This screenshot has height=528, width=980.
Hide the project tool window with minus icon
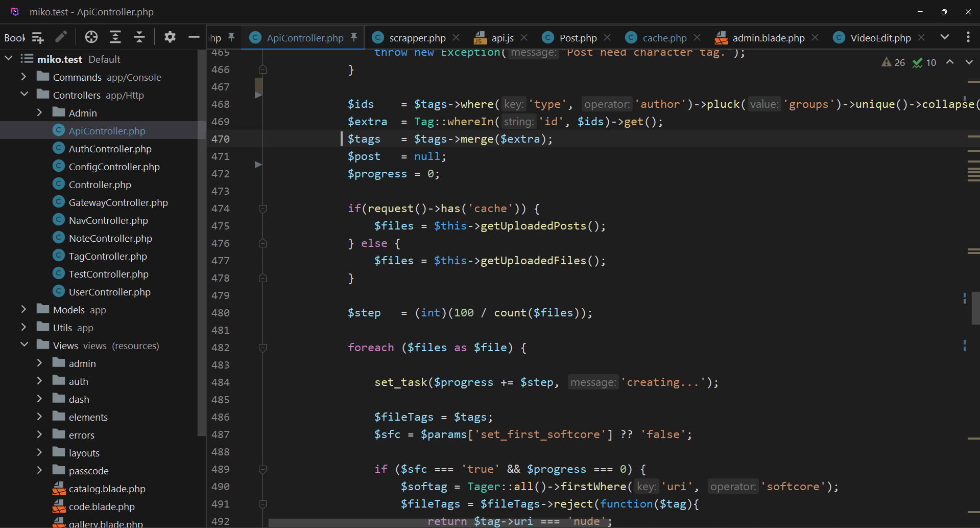coord(194,37)
